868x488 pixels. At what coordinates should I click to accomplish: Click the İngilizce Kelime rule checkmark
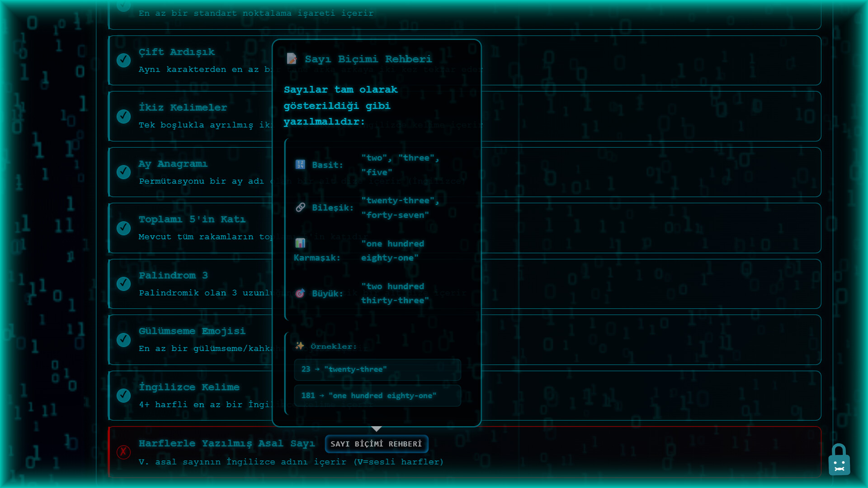click(123, 395)
